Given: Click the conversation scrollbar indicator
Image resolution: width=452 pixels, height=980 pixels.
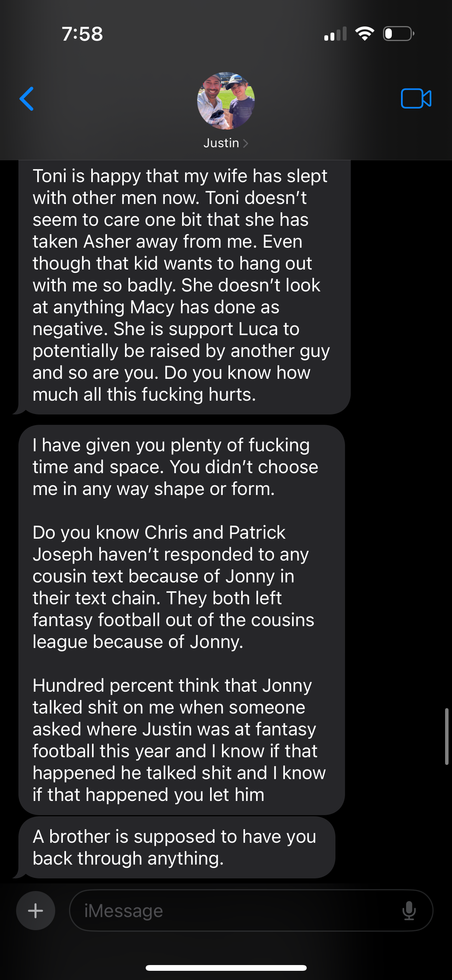Looking at the screenshot, I should pyautogui.click(x=447, y=736).
